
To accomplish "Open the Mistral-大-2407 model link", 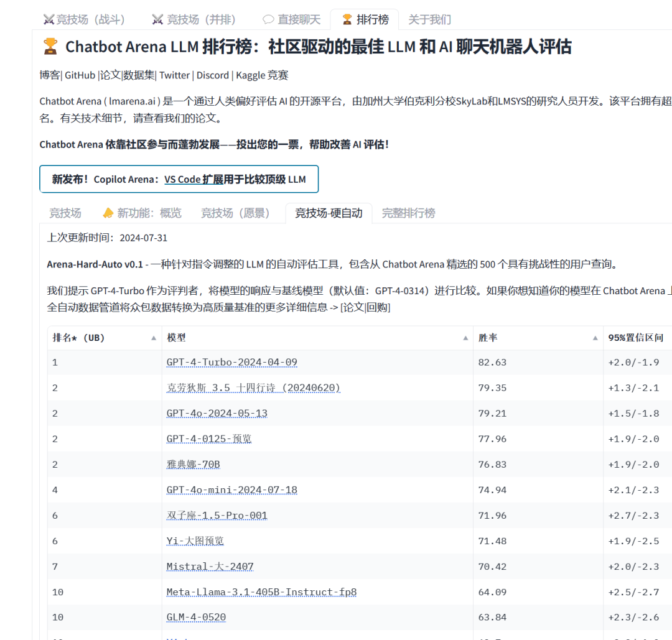I will (210, 567).
